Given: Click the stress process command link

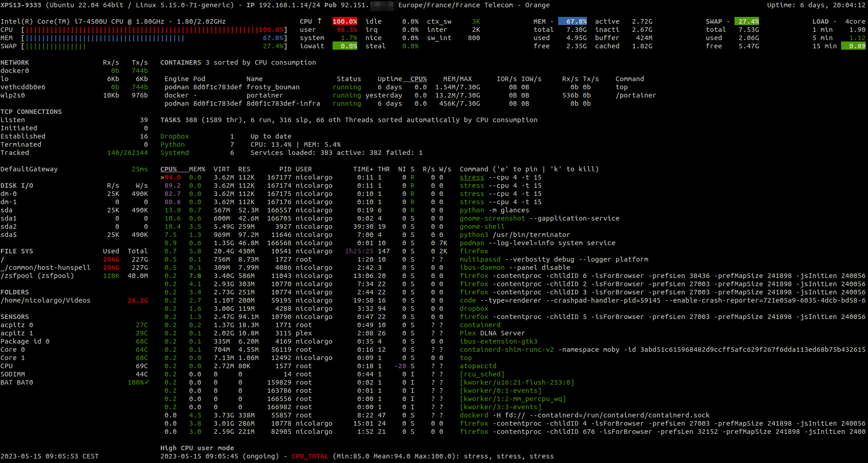Looking at the screenshot, I should tap(472, 177).
